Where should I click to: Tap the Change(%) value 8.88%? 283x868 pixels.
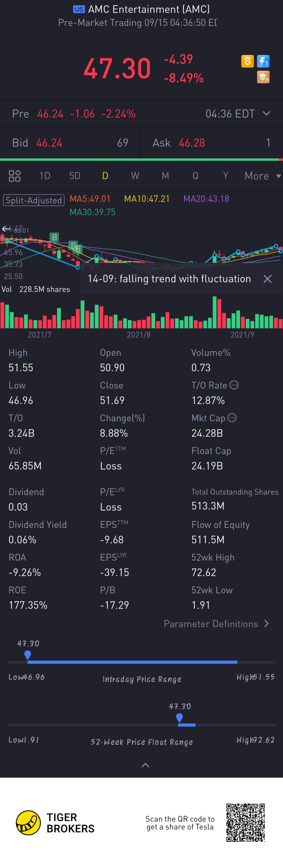click(114, 433)
